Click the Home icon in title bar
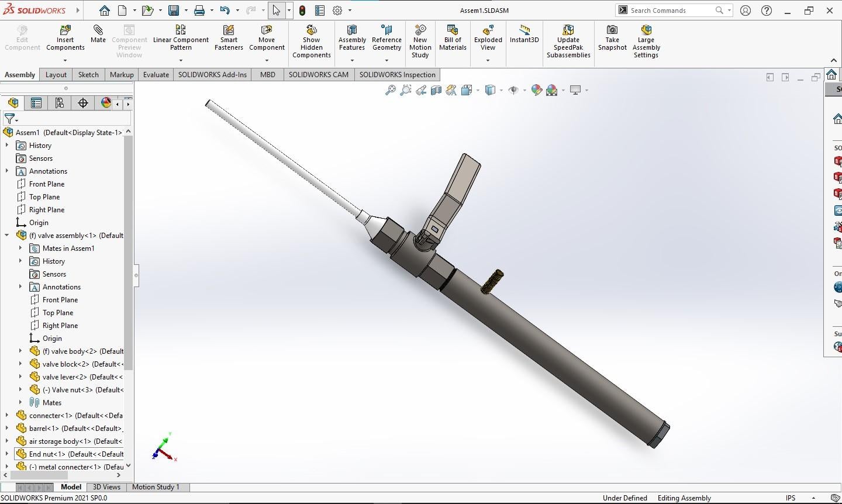 coord(104,11)
